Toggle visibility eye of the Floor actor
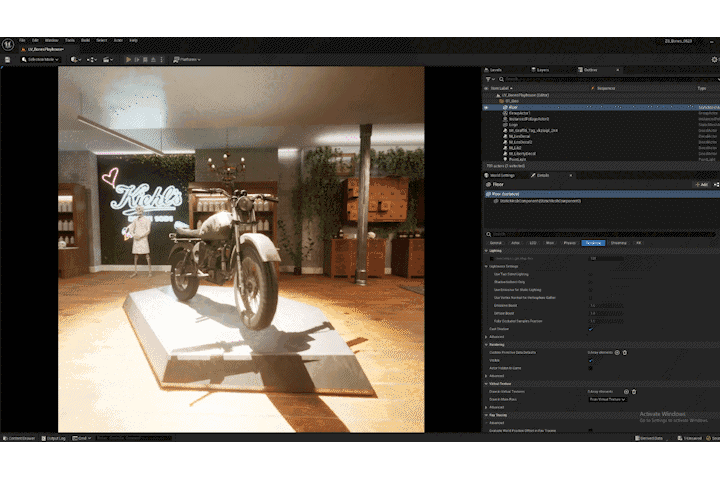 click(486, 107)
